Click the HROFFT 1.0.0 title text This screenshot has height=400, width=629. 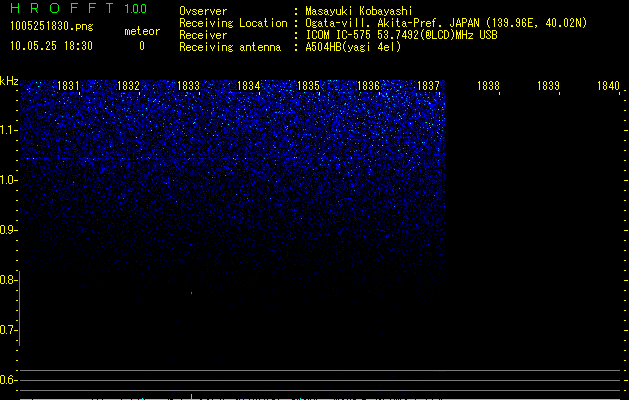coord(78,8)
